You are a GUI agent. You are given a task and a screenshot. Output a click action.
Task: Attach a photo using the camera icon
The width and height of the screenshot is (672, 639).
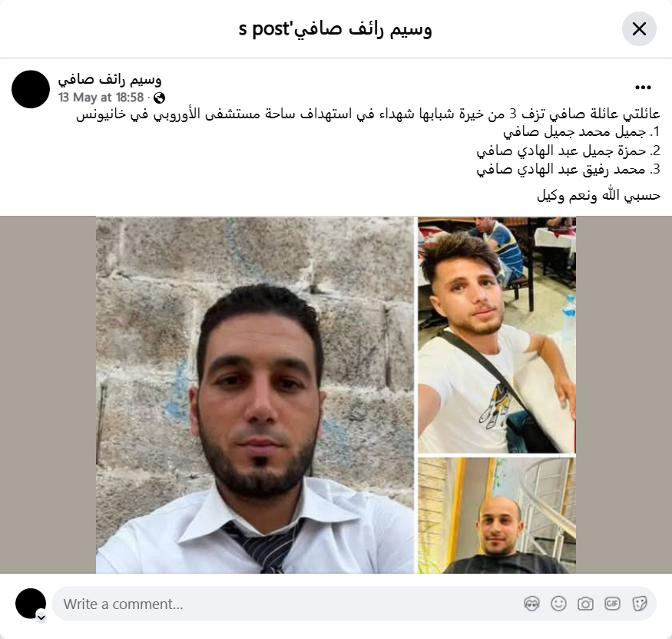click(x=585, y=604)
